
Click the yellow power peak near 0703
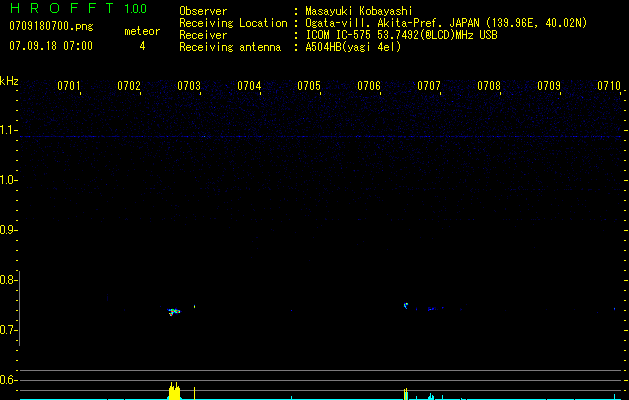click(x=174, y=391)
